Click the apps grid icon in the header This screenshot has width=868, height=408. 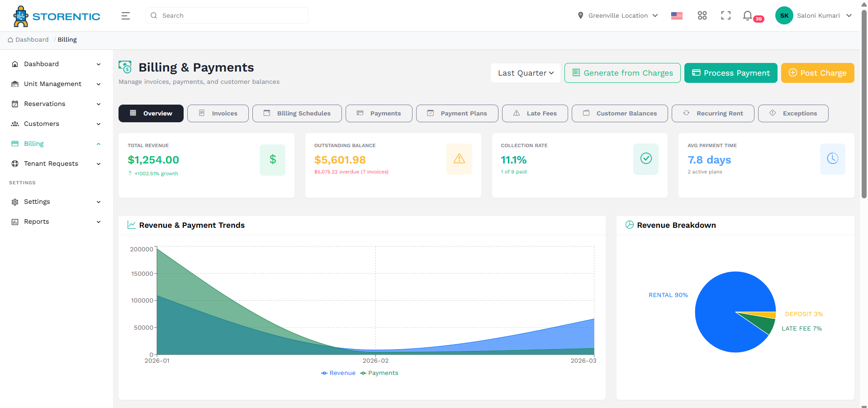coord(702,15)
